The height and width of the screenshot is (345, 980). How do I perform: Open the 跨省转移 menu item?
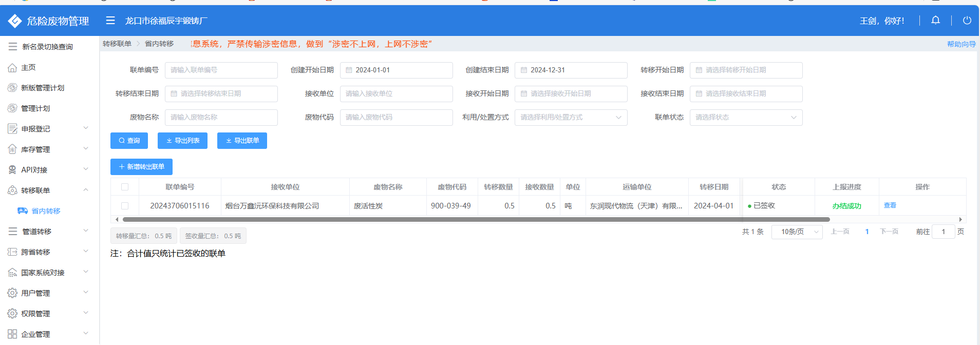click(48, 252)
